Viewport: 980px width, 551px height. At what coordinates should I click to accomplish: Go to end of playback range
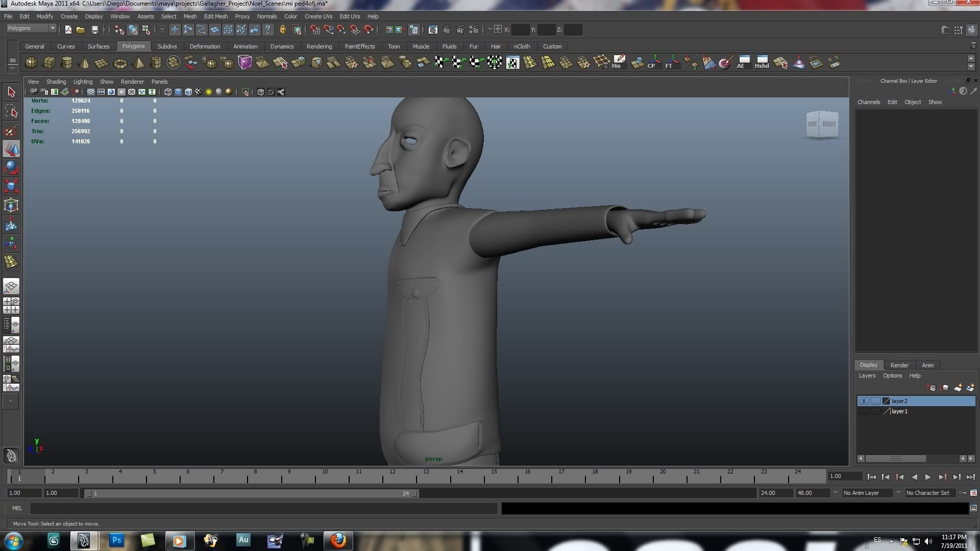[970, 477]
